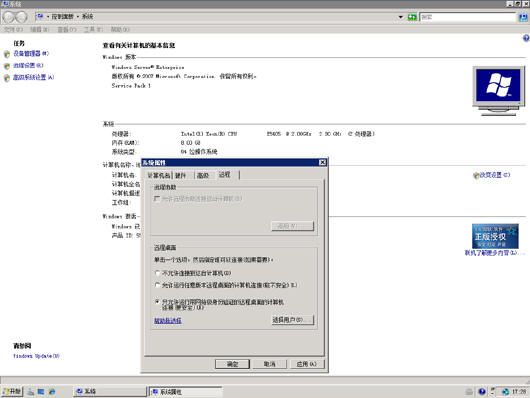Viewport: 530px width, 398px height.
Task: Click shield icon beside 高级系统设置
Action: click(7, 78)
